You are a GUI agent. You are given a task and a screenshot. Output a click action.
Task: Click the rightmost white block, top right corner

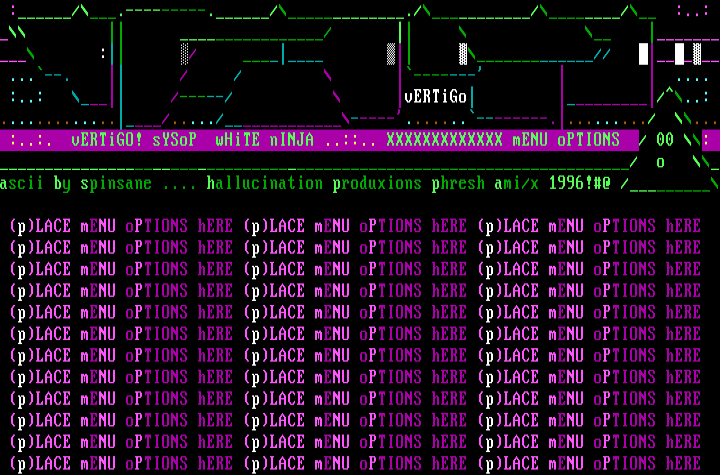click(x=697, y=54)
